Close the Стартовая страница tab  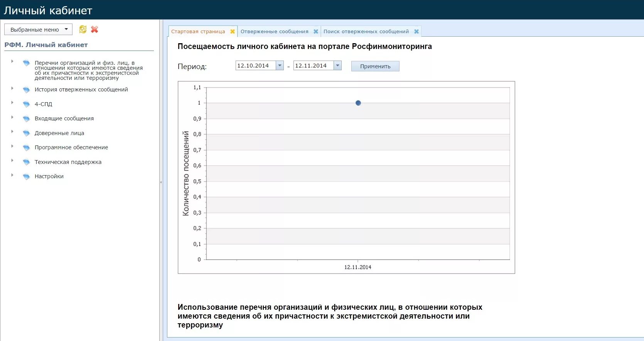(233, 32)
